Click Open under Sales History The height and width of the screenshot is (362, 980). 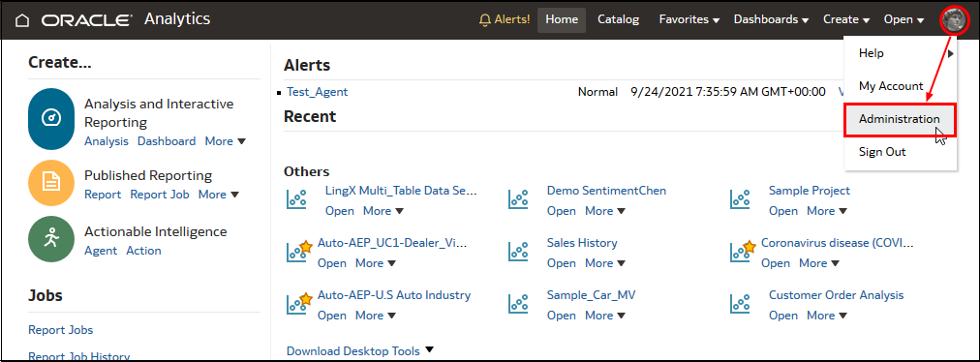562,263
